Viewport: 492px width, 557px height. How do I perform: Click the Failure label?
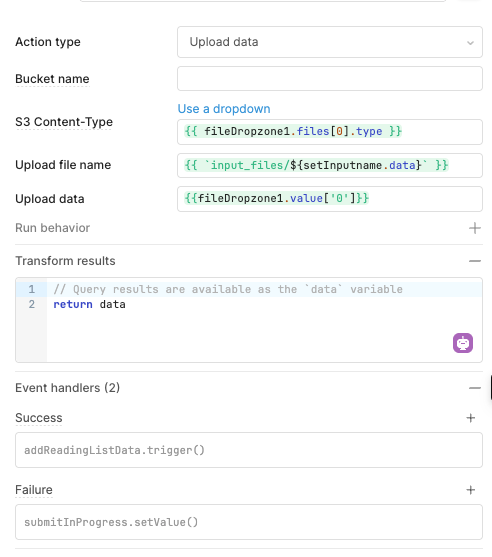click(34, 490)
